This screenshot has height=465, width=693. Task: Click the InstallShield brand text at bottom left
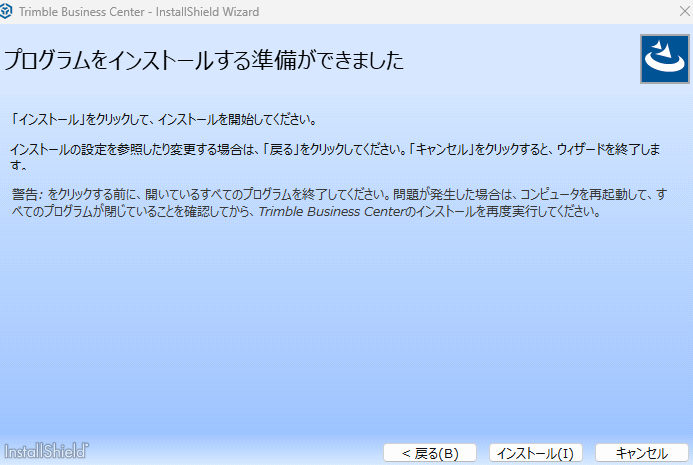coord(45,451)
